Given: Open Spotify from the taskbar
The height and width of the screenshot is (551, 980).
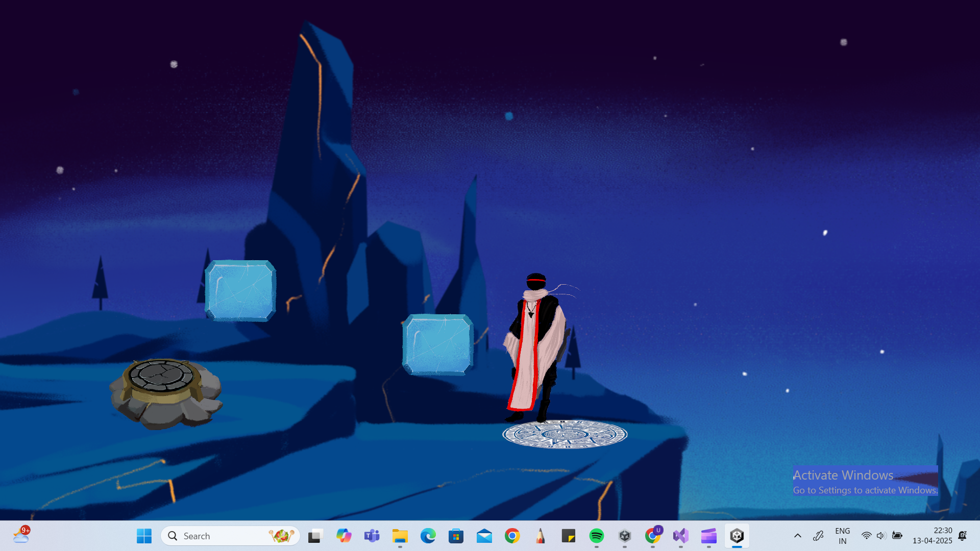Looking at the screenshot, I should tap(596, 536).
